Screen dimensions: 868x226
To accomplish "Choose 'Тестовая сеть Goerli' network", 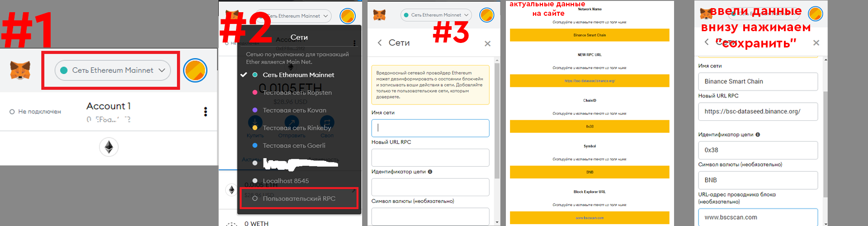I will (294, 146).
